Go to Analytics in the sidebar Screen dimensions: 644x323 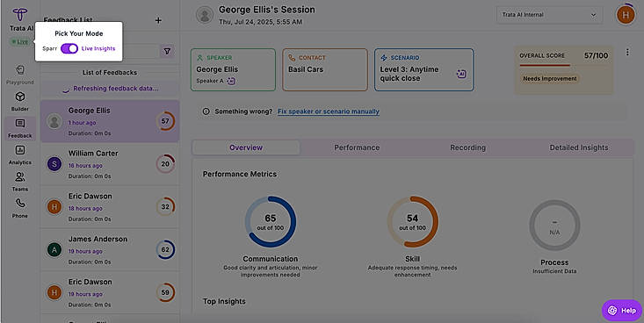(x=19, y=154)
